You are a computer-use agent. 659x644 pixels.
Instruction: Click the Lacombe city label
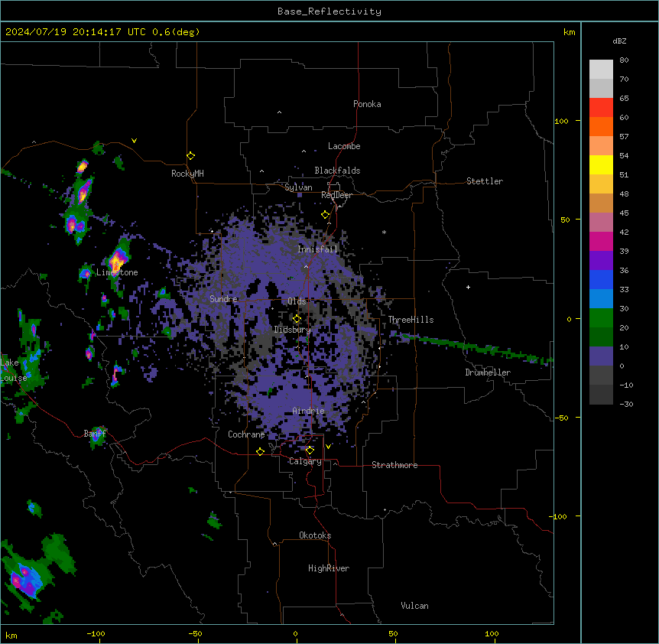pyautogui.click(x=344, y=146)
